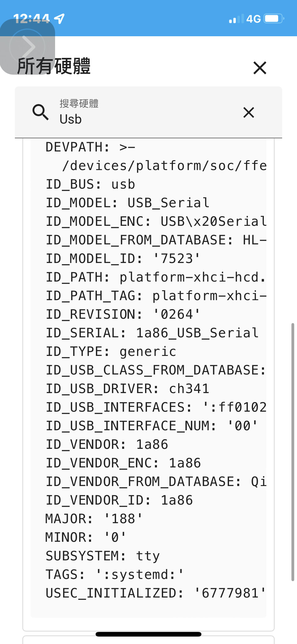297x644 pixels.
Task: Tap the home indicator bar
Action: click(148, 634)
